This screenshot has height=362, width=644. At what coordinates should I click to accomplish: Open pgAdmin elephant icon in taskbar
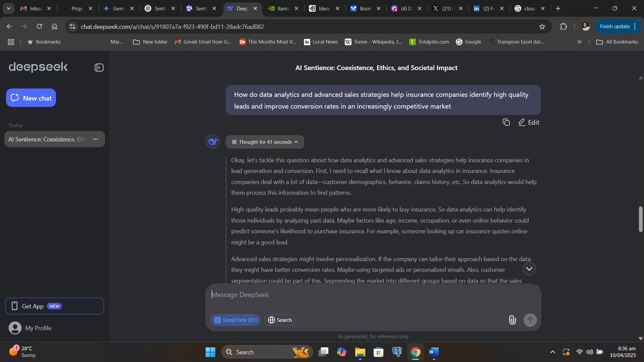[x=397, y=352]
